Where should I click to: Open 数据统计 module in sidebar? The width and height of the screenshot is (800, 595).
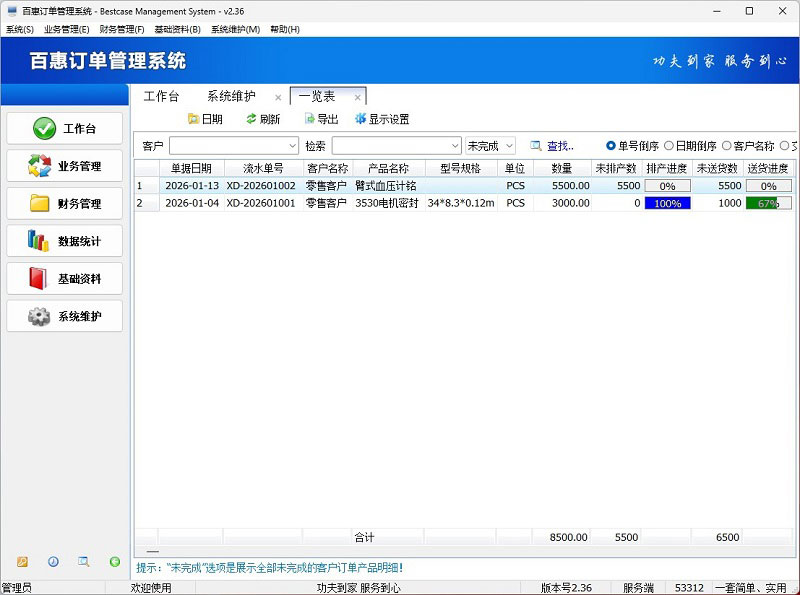[65, 241]
